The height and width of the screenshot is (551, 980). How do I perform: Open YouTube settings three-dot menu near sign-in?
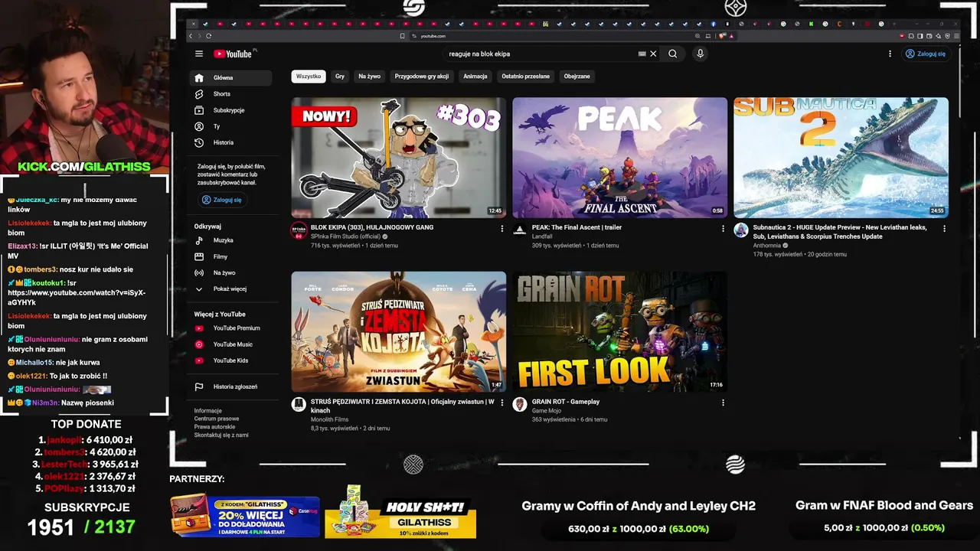(x=890, y=54)
